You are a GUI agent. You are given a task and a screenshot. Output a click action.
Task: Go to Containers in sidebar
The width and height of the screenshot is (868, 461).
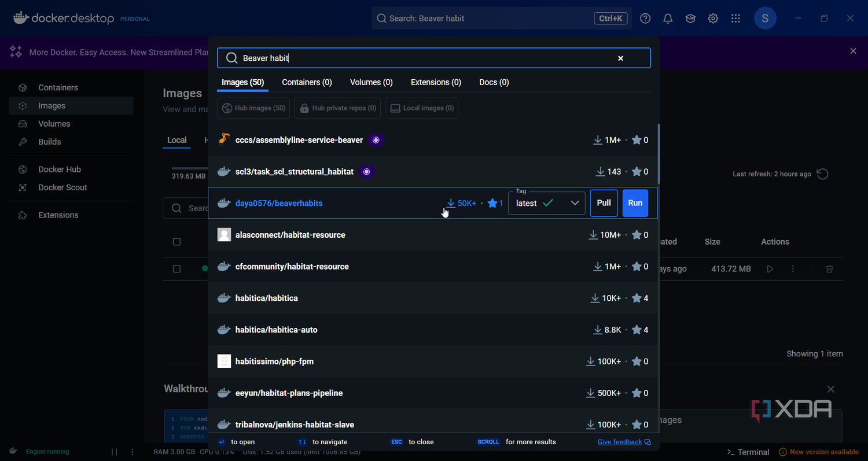click(x=71, y=87)
